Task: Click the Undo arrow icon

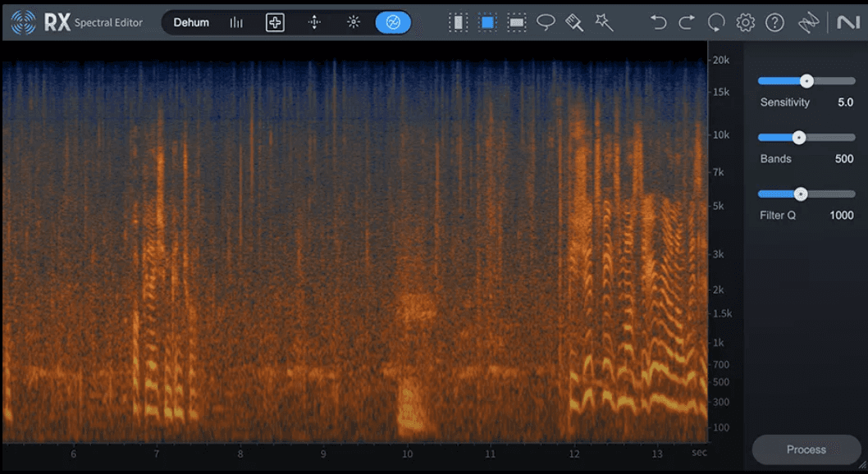Action: click(x=658, y=23)
